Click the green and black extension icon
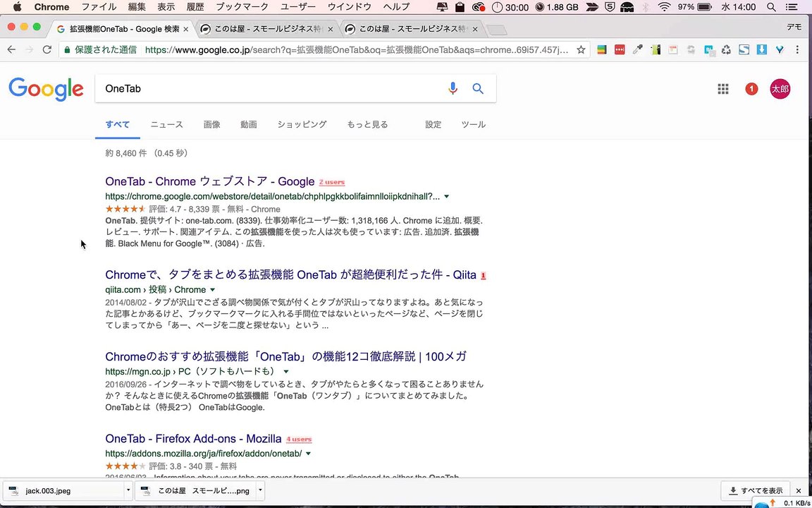 [x=656, y=50]
